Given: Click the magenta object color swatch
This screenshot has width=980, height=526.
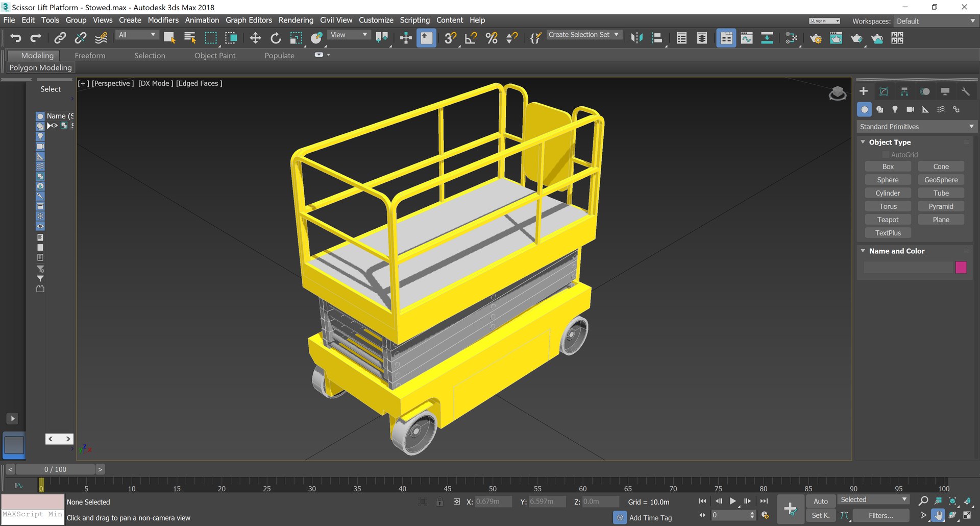Looking at the screenshot, I should tap(961, 267).
